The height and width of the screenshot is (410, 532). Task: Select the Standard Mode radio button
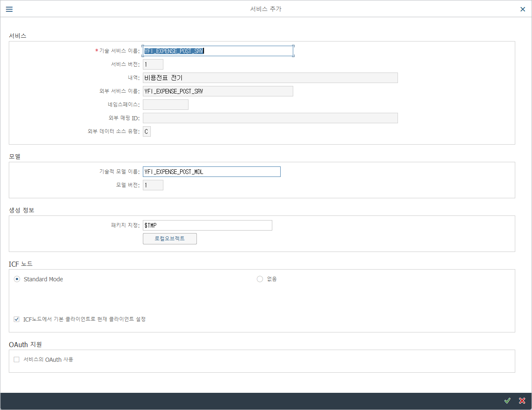click(x=17, y=279)
